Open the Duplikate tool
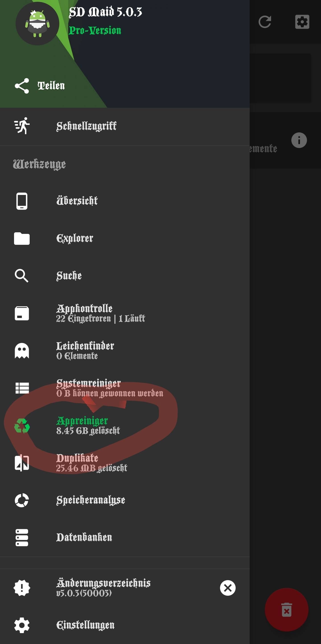Screen dimensions: 321x644 (x=91, y=463)
